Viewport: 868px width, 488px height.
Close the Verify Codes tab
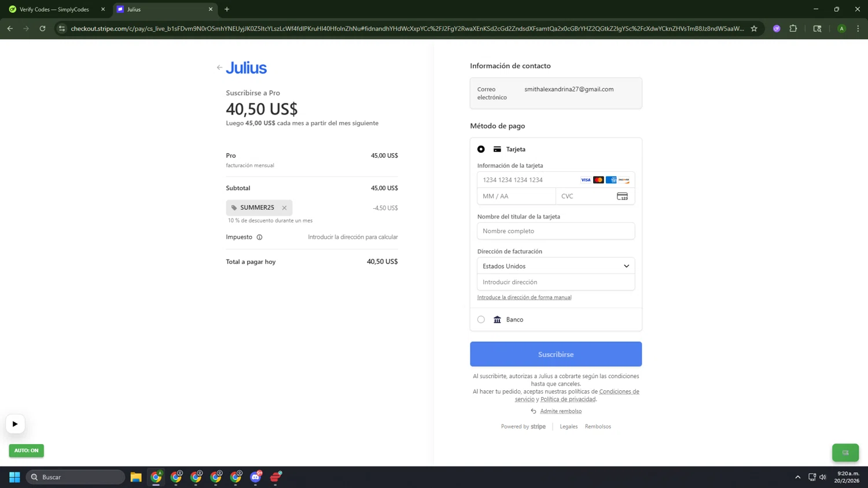[x=103, y=9]
